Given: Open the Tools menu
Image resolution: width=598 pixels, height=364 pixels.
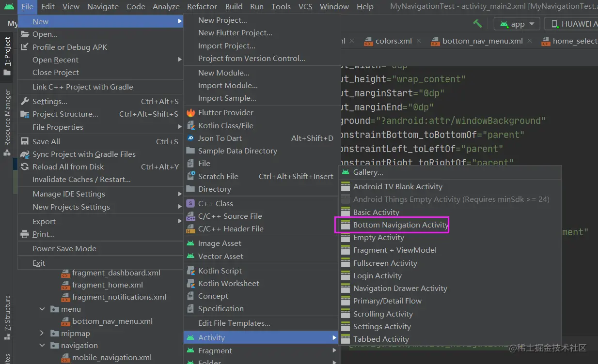Looking at the screenshot, I should [281, 6].
